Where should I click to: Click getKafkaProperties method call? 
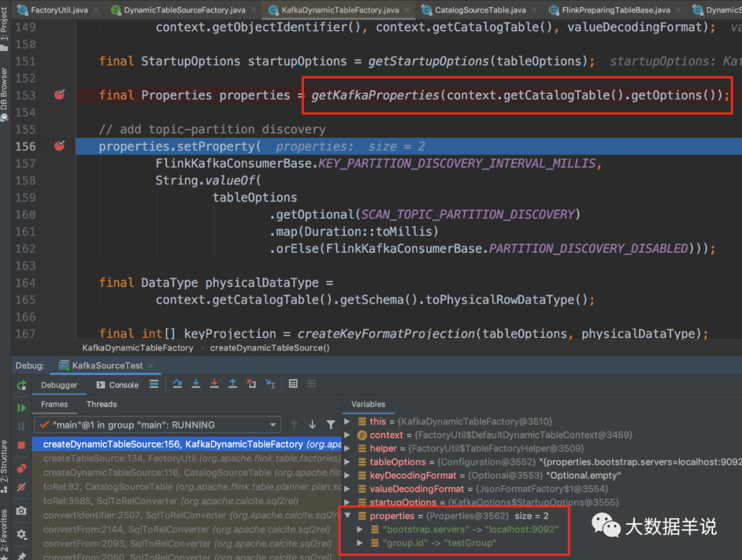375,95
